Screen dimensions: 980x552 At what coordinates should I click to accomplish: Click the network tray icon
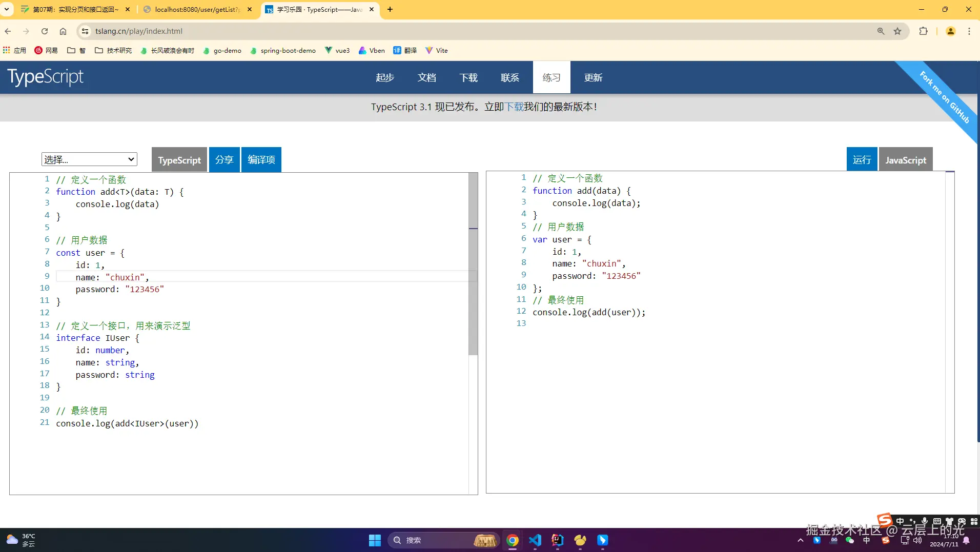coord(905,540)
